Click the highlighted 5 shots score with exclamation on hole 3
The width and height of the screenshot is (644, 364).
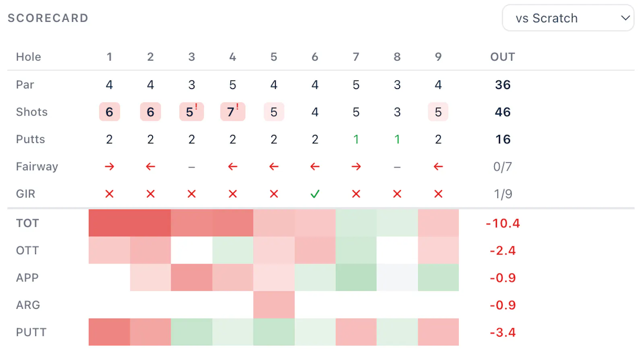pos(192,112)
